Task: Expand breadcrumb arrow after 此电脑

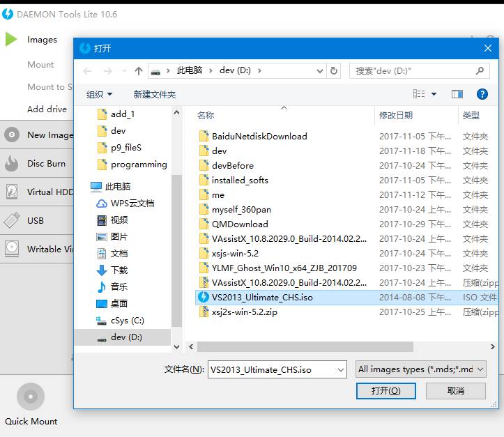Action: [211, 70]
